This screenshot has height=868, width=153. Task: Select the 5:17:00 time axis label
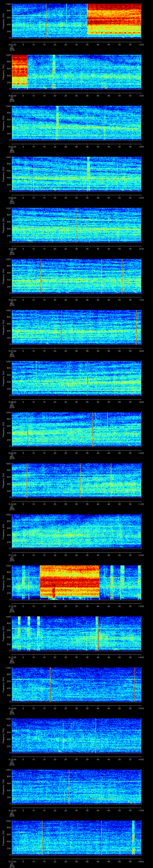(12, 861)
